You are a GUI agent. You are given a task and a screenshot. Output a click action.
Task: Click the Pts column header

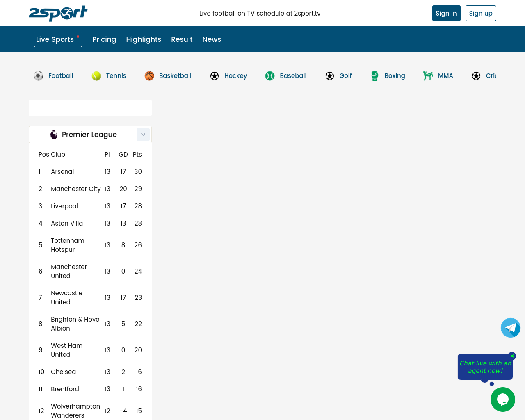(x=137, y=155)
